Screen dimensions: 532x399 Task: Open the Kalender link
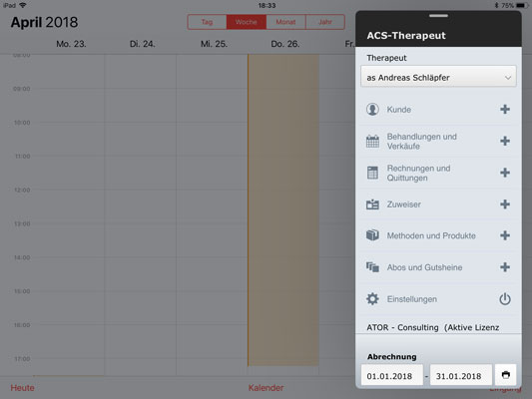tap(266, 388)
